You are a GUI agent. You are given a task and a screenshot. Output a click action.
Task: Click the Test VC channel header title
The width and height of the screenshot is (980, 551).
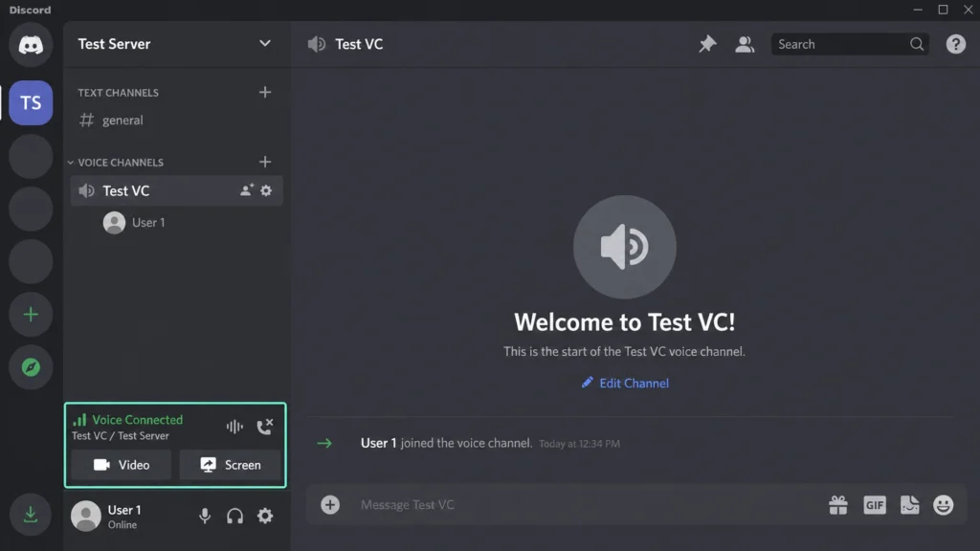[359, 44]
